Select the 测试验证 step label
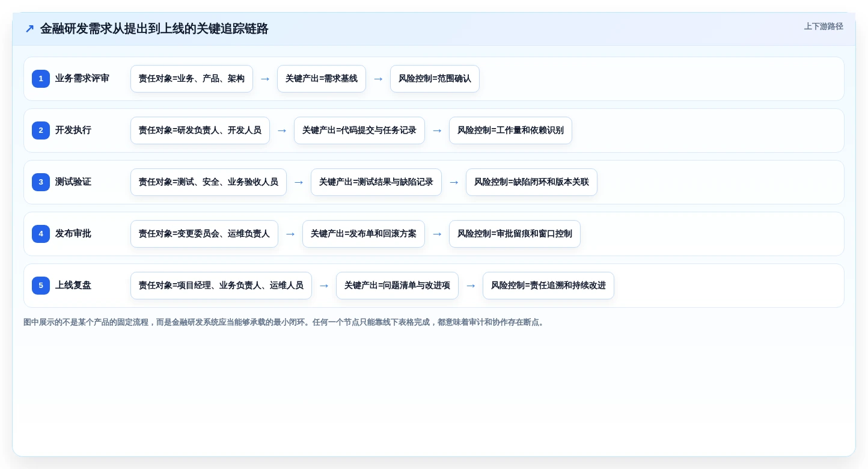This screenshot has height=469, width=868. click(x=73, y=182)
